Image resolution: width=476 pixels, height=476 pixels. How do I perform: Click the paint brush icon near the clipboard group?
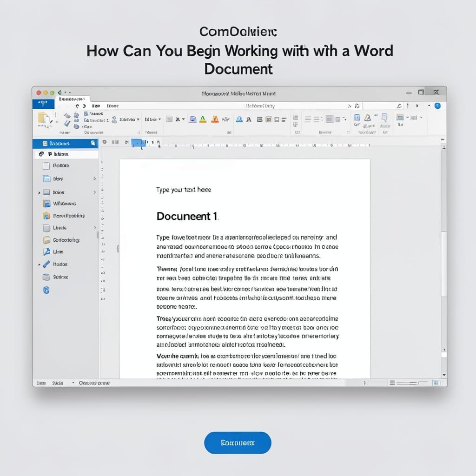click(67, 123)
